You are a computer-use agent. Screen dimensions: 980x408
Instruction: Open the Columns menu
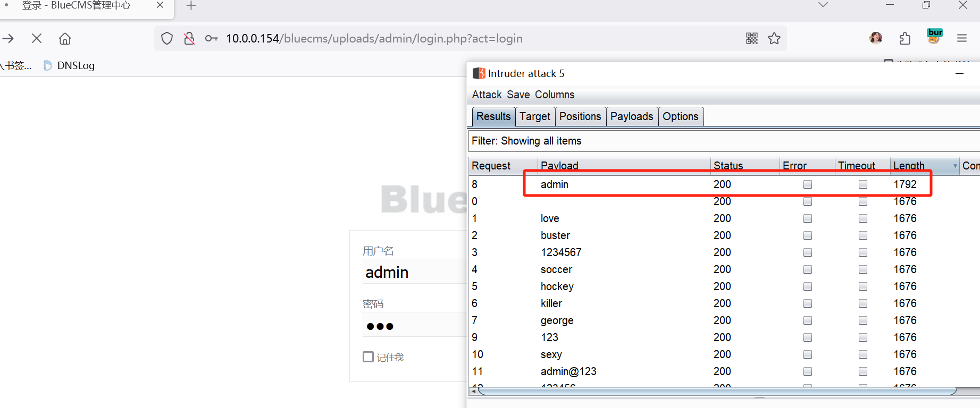point(555,95)
